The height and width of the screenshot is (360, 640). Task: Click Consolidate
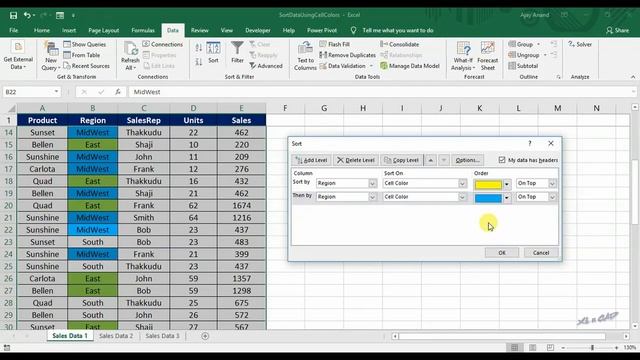pyautogui.click(x=400, y=44)
